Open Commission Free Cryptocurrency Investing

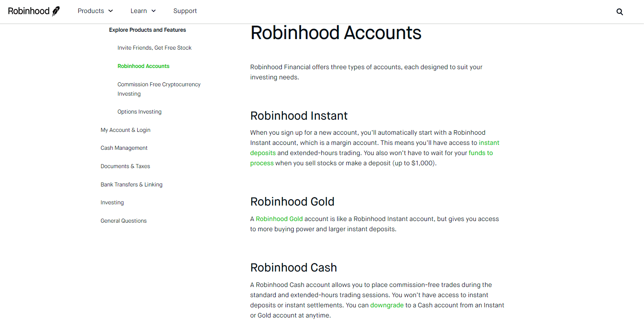[159, 89]
